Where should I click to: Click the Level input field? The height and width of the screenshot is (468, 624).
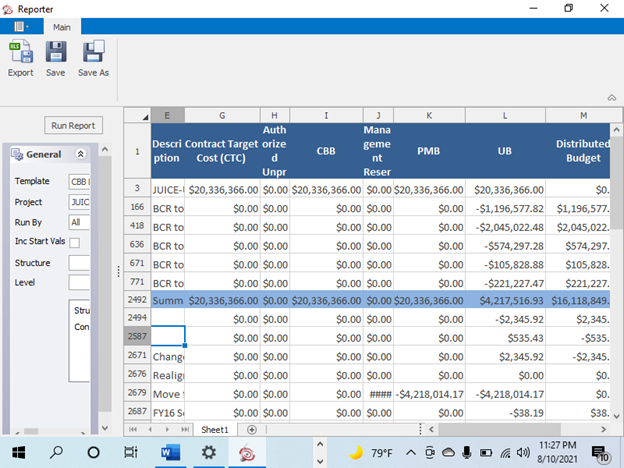[80, 283]
